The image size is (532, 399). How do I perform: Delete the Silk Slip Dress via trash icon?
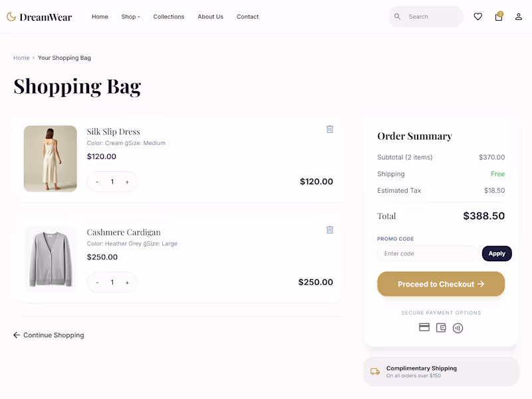point(330,129)
